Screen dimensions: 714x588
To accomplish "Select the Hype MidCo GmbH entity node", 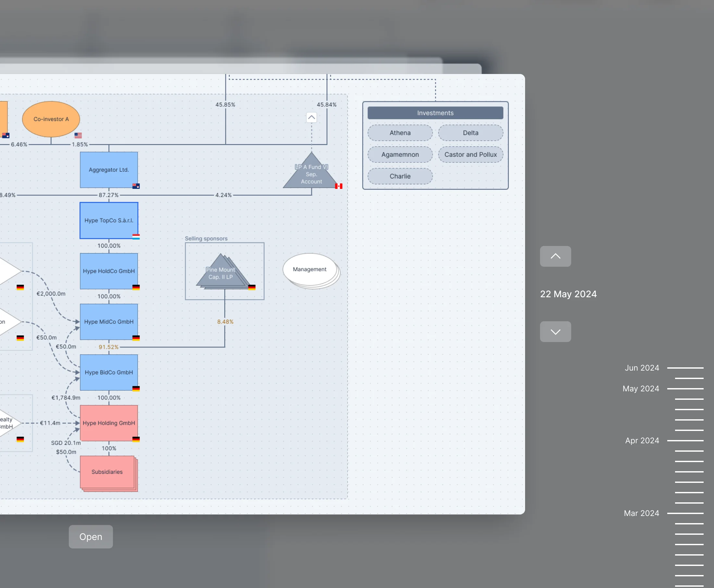I will click(x=109, y=322).
